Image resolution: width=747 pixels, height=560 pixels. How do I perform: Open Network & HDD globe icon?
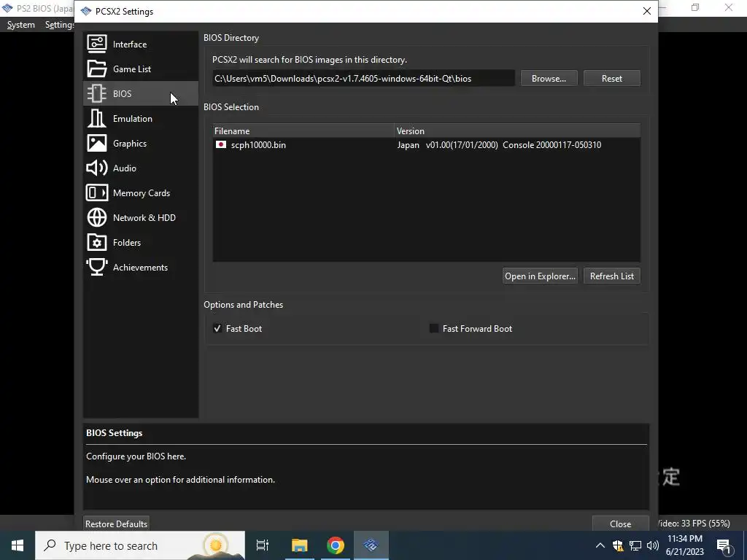pyautogui.click(x=97, y=217)
